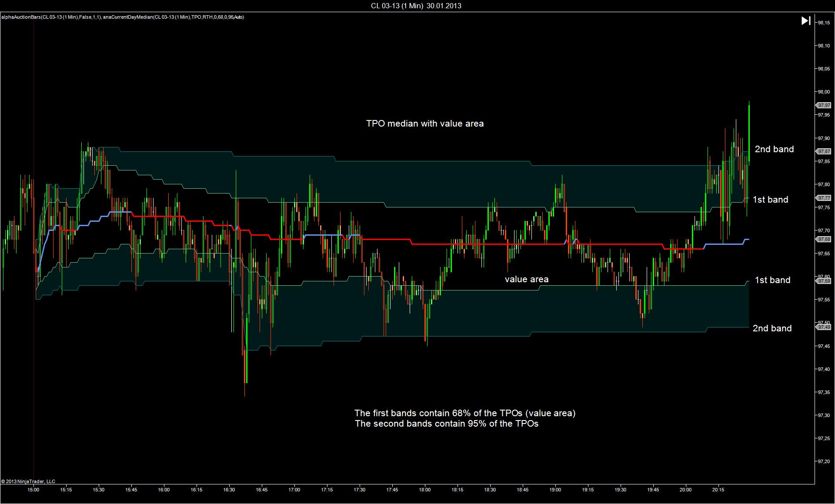Click the 2013 NinjaTrader, LLC copyright text
This screenshot has width=835, height=504.
coord(28,481)
